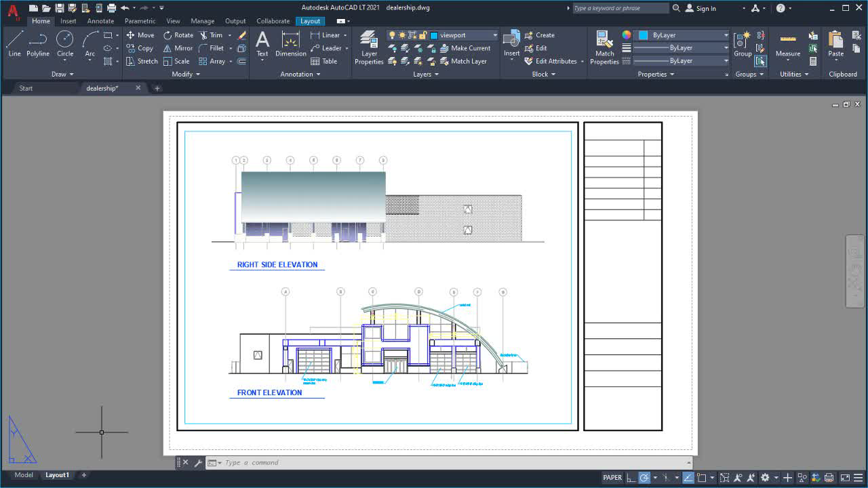
Task: Click Make Current layer button
Action: [465, 48]
